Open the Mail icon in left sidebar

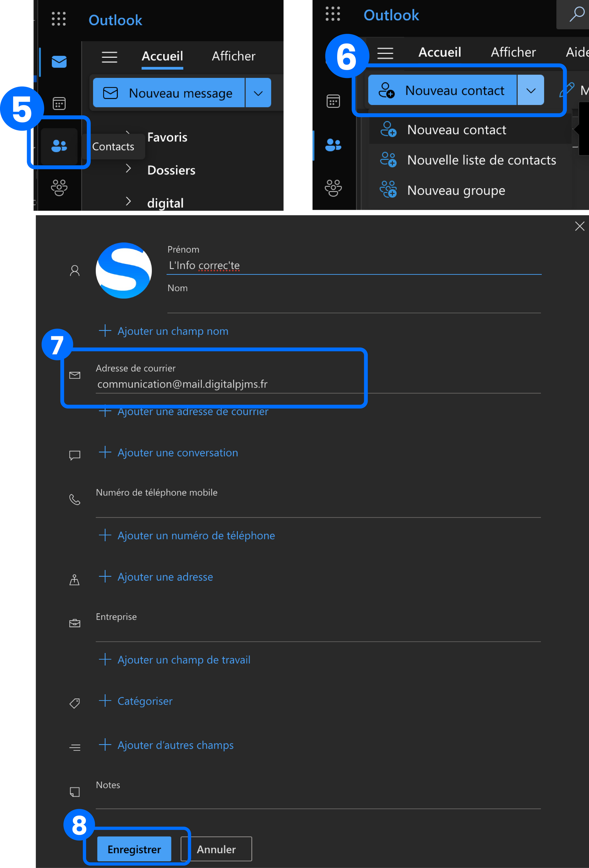[59, 62]
